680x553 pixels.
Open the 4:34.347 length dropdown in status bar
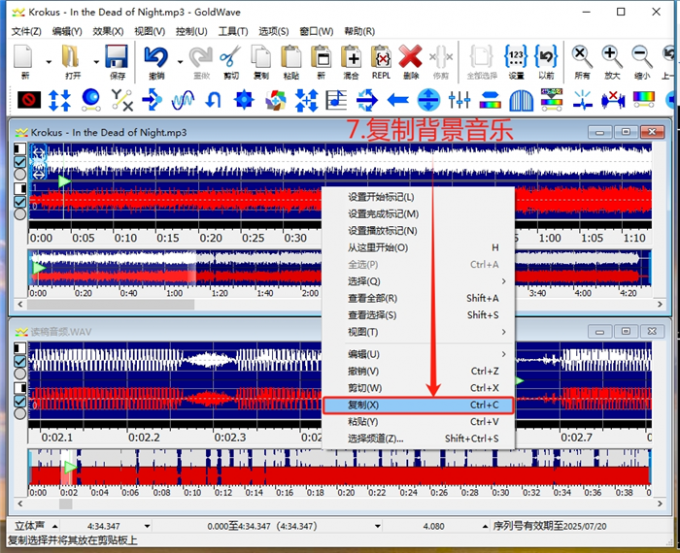(x=147, y=527)
